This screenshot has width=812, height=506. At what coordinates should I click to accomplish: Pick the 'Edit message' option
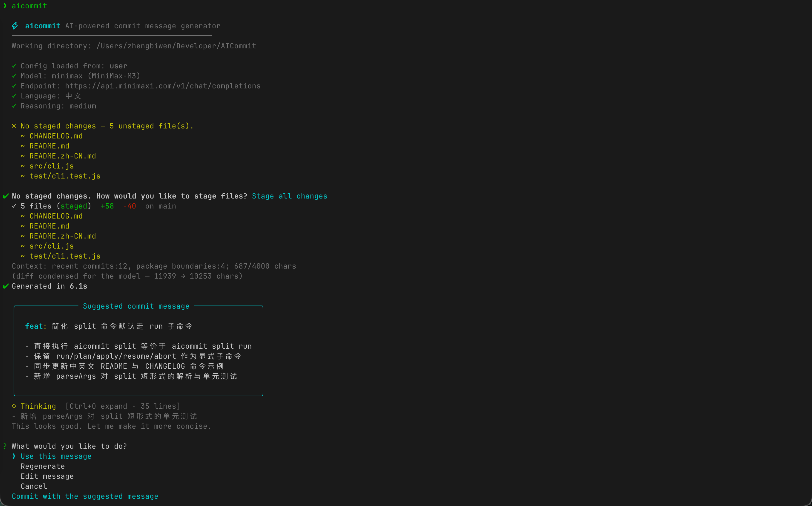(47, 476)
